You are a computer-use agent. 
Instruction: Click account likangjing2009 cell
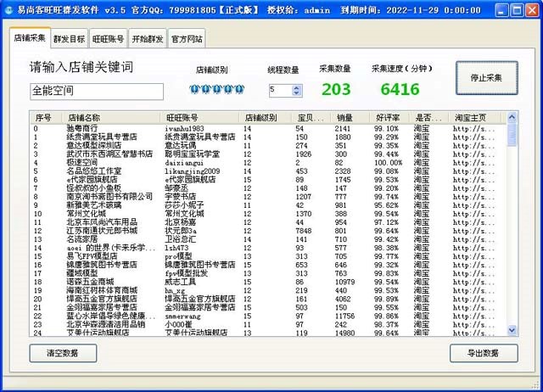pos(193,171)
